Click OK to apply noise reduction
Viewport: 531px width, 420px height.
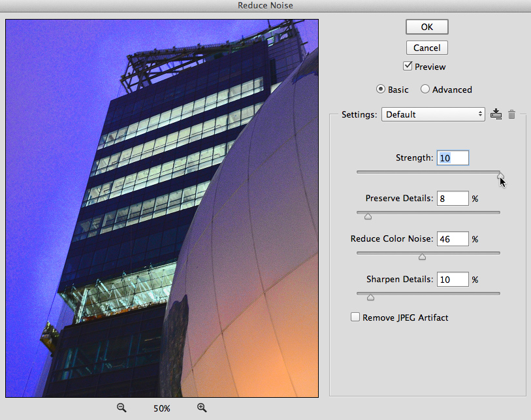[426, 27]
